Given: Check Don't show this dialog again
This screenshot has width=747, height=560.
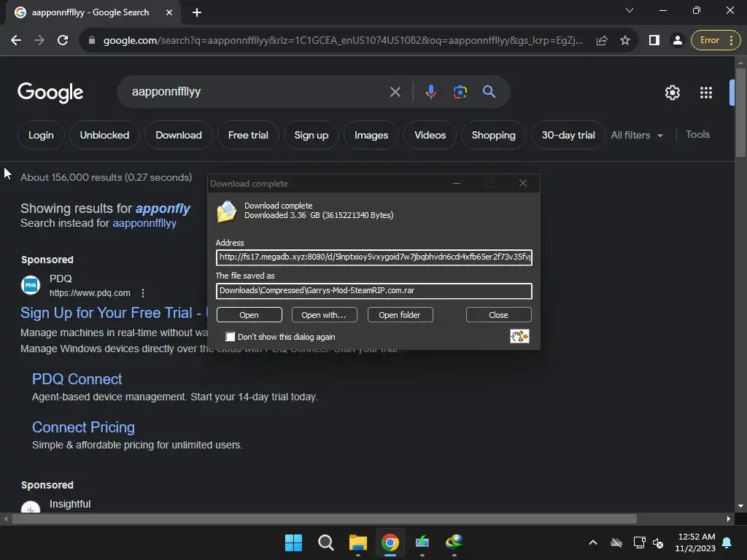Looking at the screenshot, I should [231, 337].
